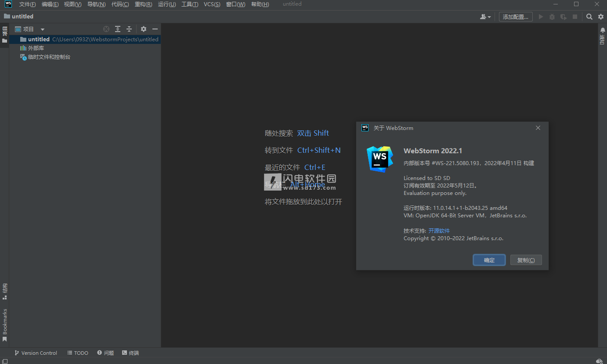Open the 项目 view selector dropdown arrow
Image resolution: width=607 pixels, height=364 pixels.
pyautogui.click(x=43, y=29)
